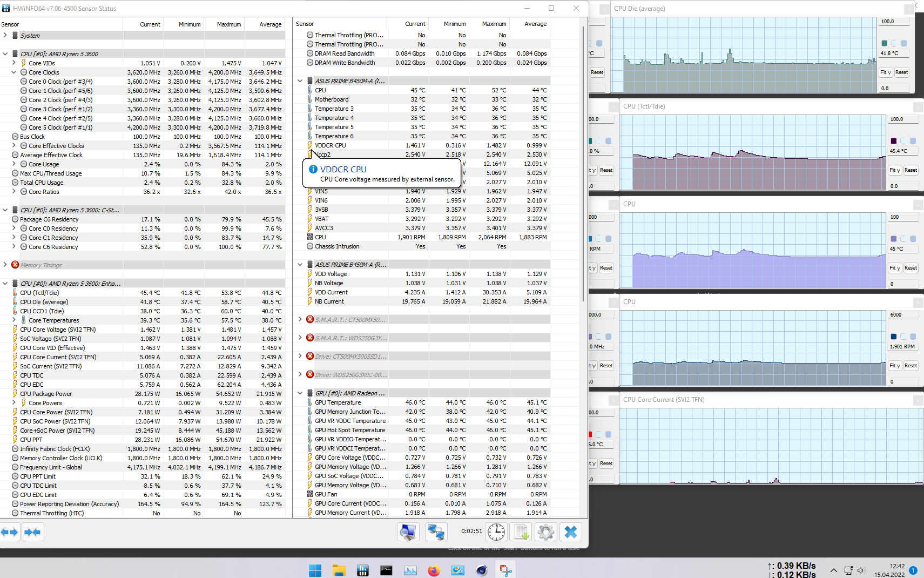Start logging with the sheet-plus icon
This screenshot has height=578, width=924.
pyautogui.click(x=521, y=532)
